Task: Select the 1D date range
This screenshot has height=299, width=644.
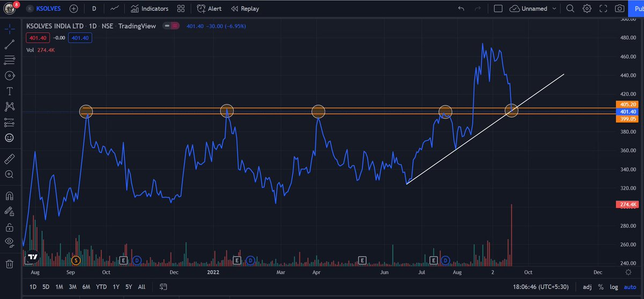Action: (x=33, y=287)
